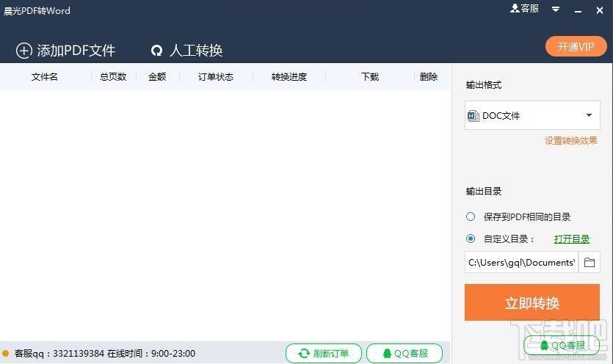
Task: Click the 文件名 column header
Action: coord(45,76)
